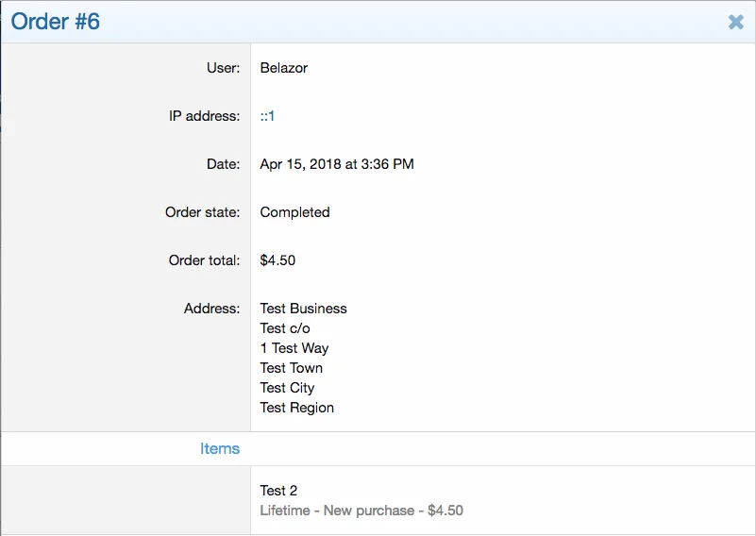Click the Completed order state value
The width and height of the screenshot is (756, 536).
click(294, 212)
